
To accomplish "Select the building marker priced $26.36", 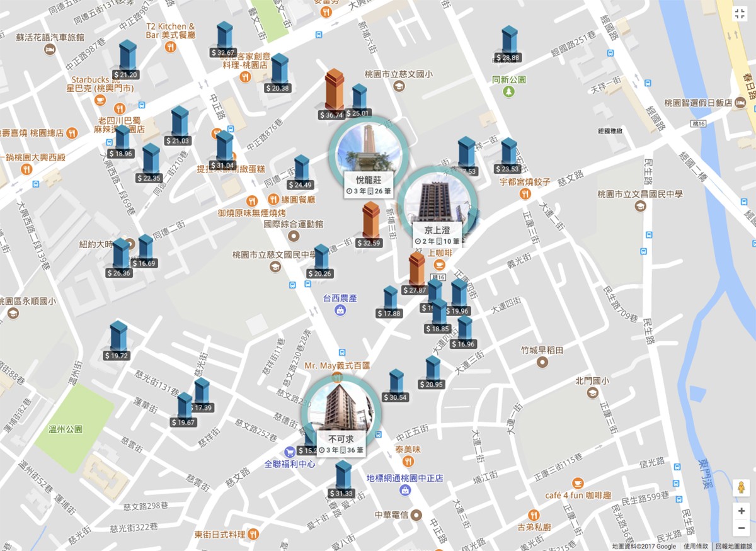I will pos(120,258).
